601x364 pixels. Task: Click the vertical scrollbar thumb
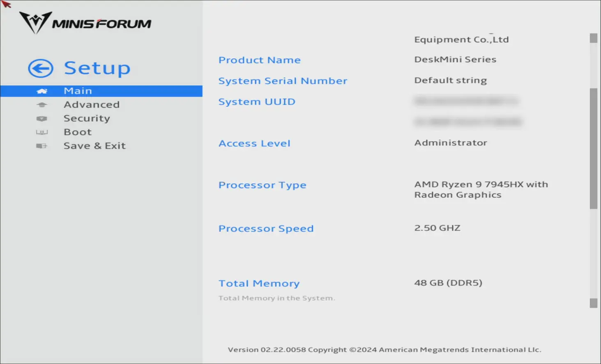coord(594,149)
